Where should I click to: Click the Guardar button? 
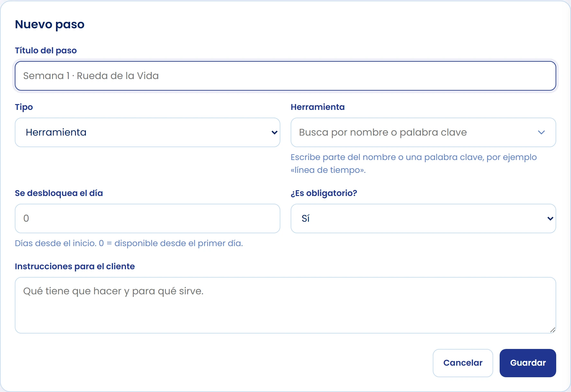coord(528,363)
